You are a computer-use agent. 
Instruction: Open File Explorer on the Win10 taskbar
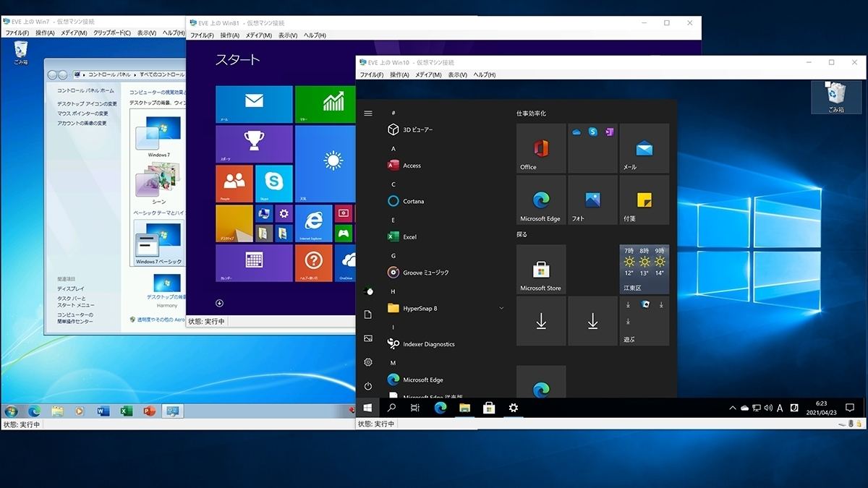pos(464,408)
